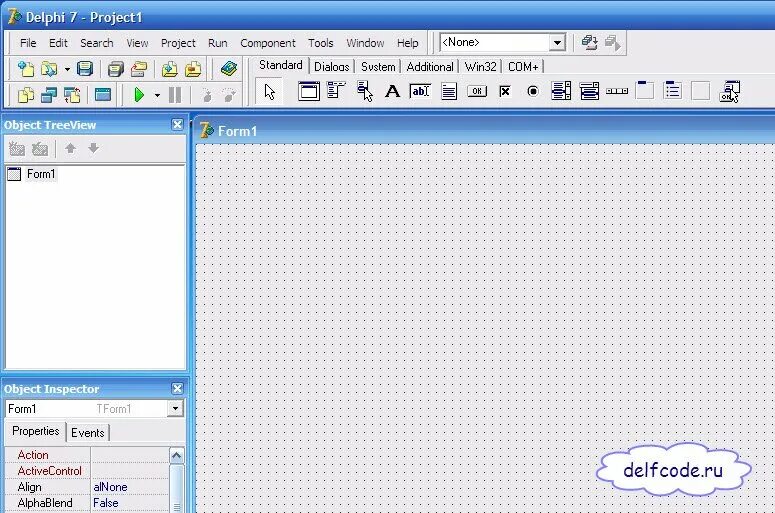The width and height of the screenshot is (775, 513).
Task: Open the Run menu
Action: (x=218, y=43)
